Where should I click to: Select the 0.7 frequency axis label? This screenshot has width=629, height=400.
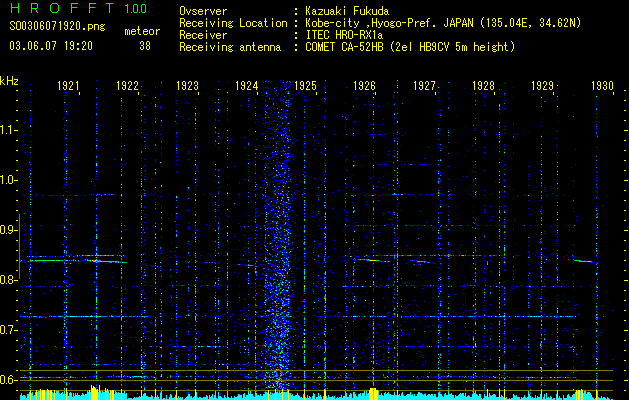point(9,330)
